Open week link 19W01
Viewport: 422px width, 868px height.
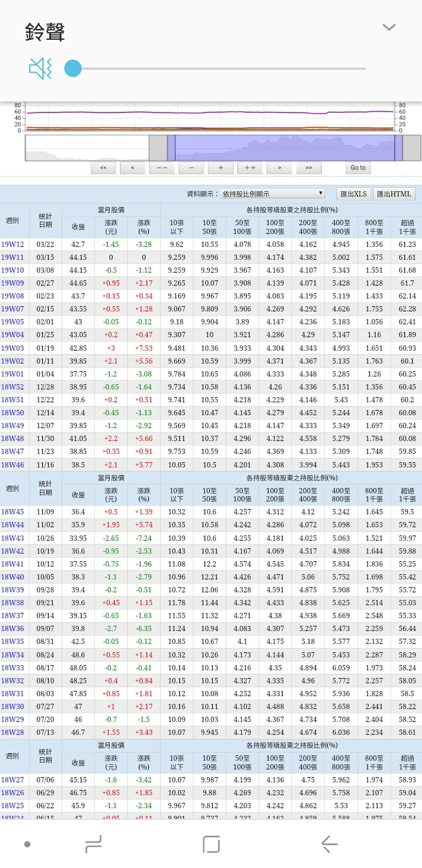[x=12, y=374]
